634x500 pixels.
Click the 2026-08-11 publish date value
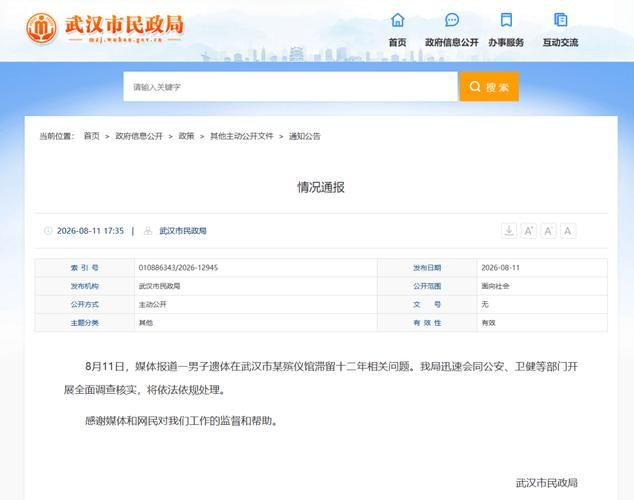click(x=500, y=268)
